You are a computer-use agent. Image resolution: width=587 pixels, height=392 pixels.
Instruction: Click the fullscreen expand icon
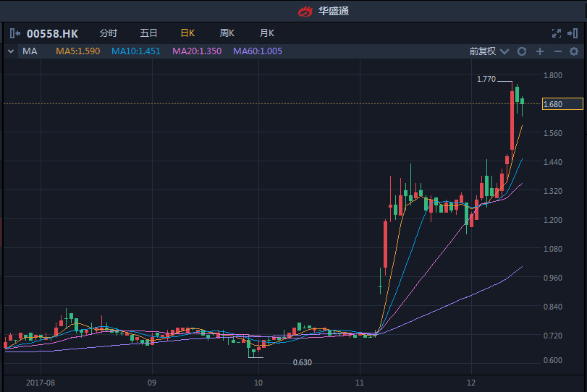[x=557, y=33]
